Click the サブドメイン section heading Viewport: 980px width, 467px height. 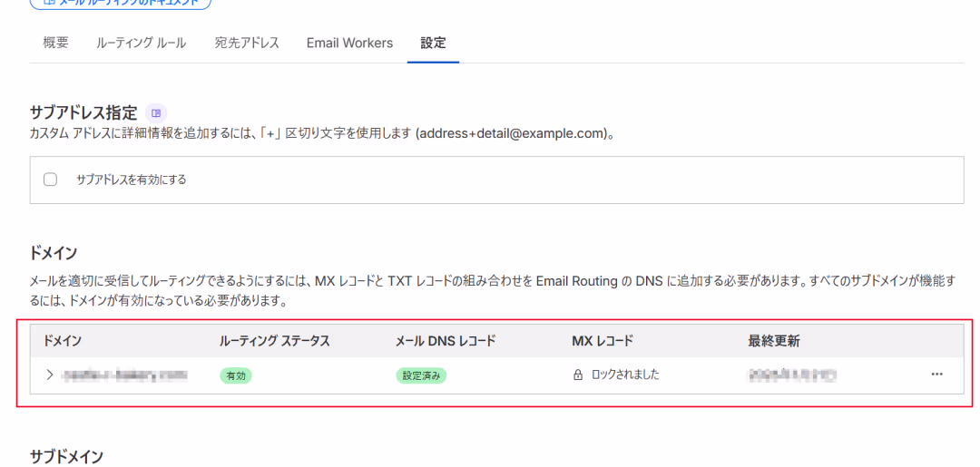(x=66, y=456)
